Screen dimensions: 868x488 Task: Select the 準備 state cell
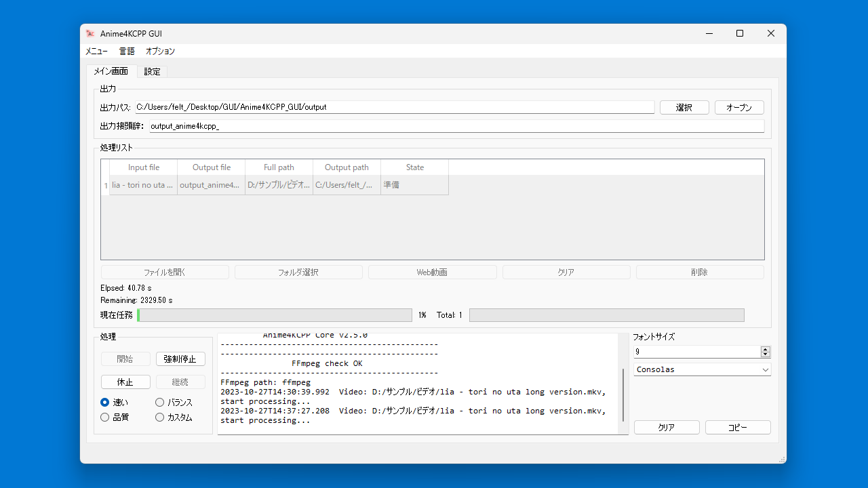pos(415,185)
